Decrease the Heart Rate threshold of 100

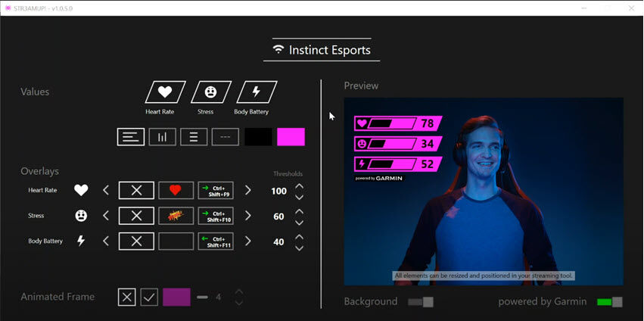click(x=300, y=197)
